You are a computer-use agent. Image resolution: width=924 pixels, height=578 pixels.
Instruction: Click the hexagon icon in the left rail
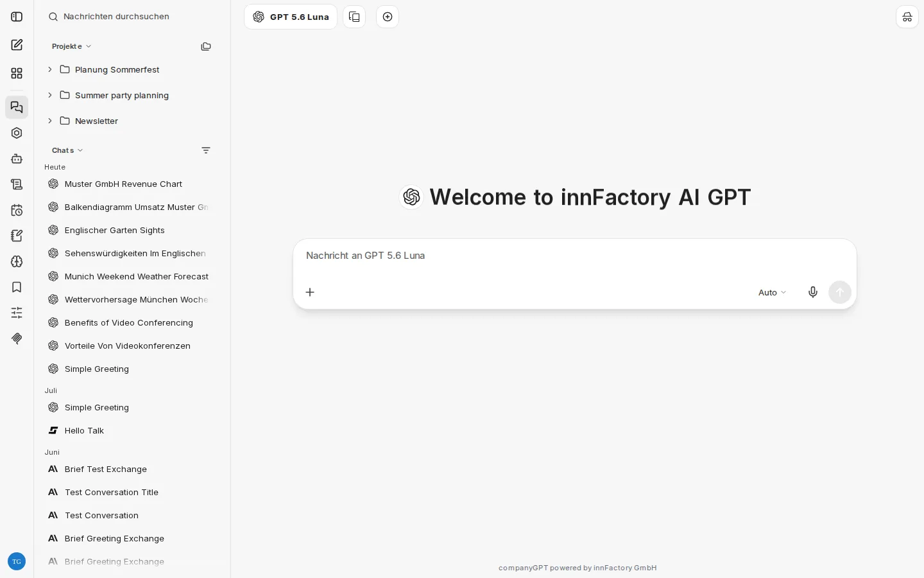[x=17, y=133]
